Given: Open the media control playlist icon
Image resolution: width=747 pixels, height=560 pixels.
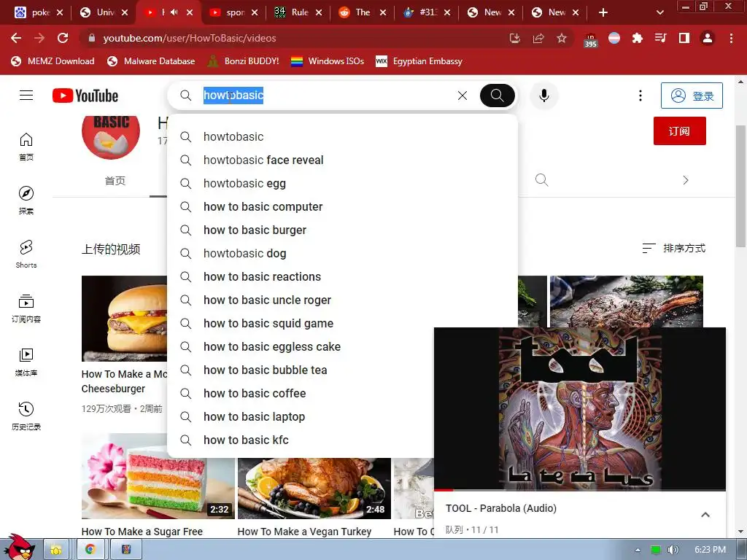Looking at the screenshot, I should pos(660,38).
